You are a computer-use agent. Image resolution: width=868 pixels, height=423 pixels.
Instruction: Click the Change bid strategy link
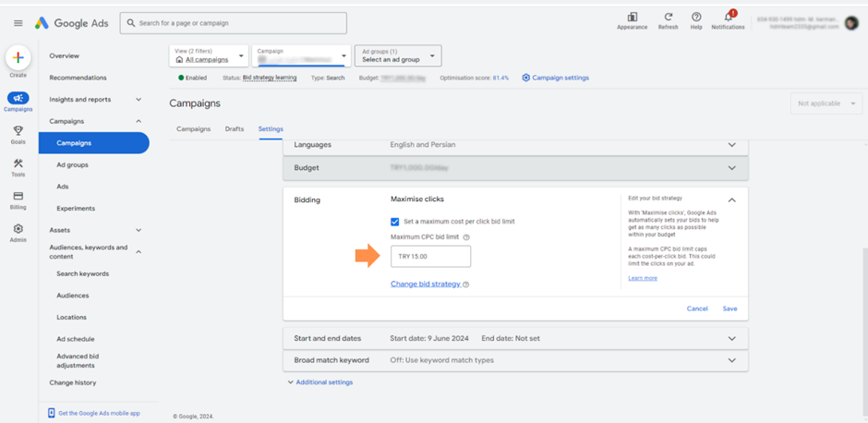point(426,284)
